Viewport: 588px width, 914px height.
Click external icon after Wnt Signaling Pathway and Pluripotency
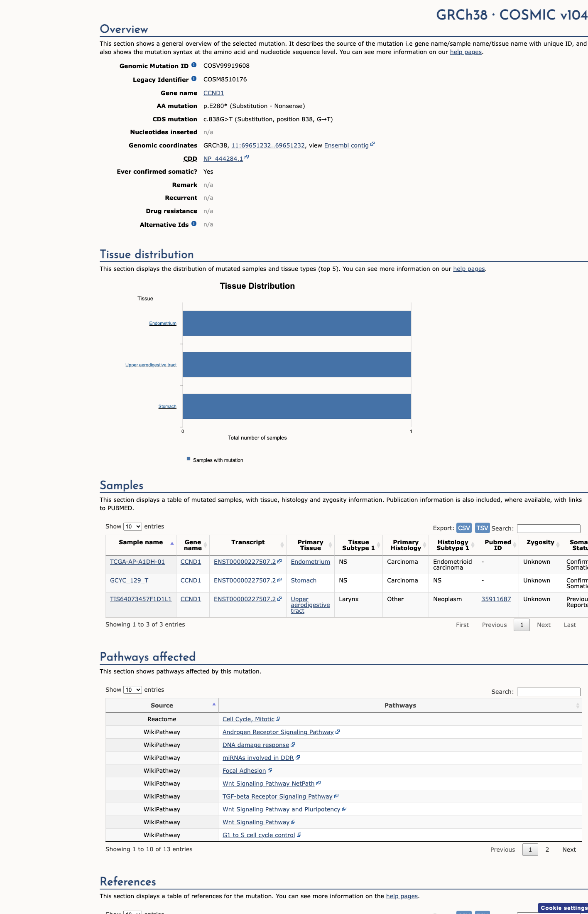tap(344, 809)
